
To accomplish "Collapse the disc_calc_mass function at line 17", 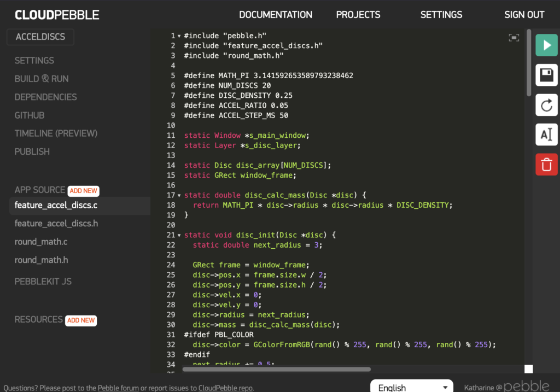I will [x=179, y=196].
